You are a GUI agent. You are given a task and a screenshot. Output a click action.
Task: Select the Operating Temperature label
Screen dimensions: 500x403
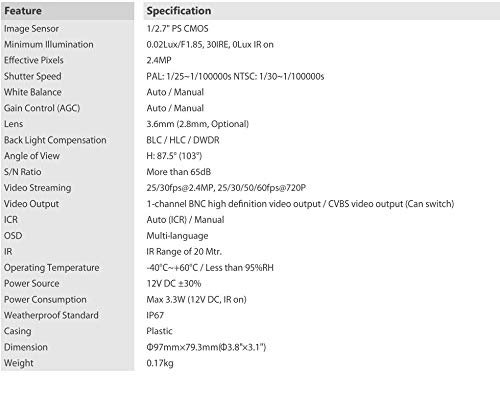point(52,268)
